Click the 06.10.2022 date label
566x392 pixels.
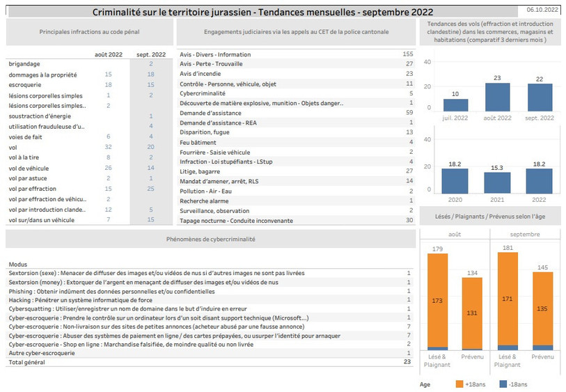pos(542,10)
